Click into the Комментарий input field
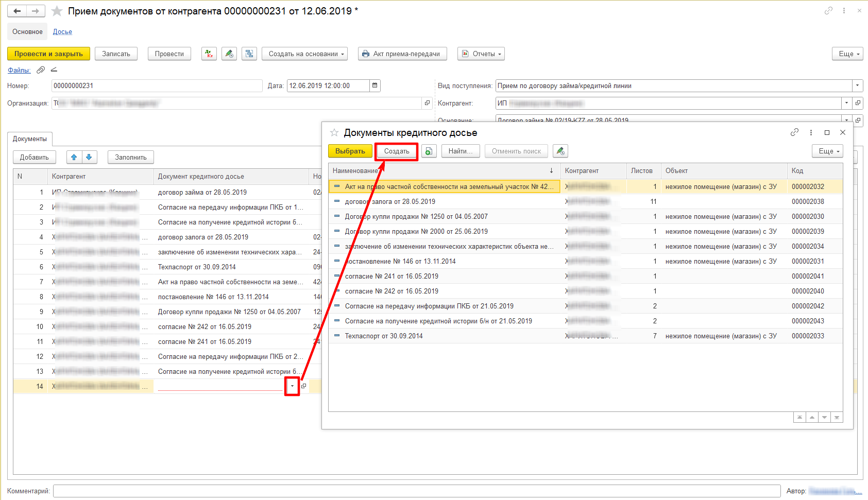Image resolution: width=868 pixels, height=500 pixels. coord(417,491)
